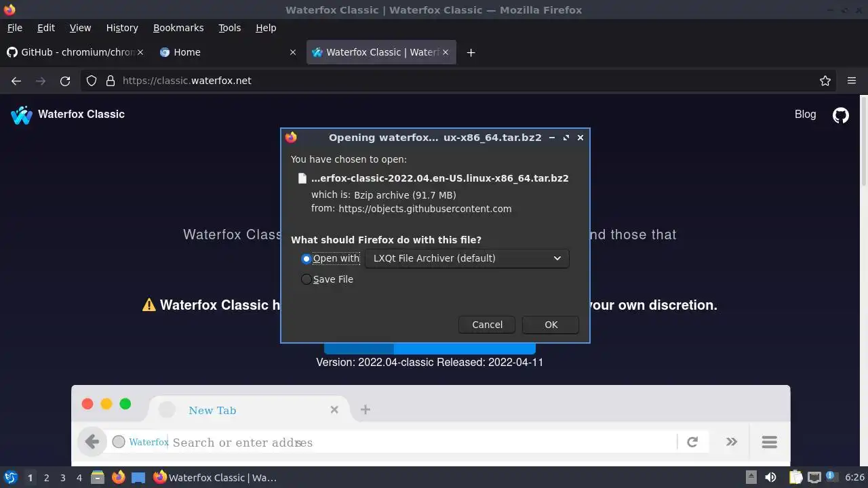This screenshot has height=488, width=868.
Task: Close the GitHub chromium tab
Action: pos(140,52)
